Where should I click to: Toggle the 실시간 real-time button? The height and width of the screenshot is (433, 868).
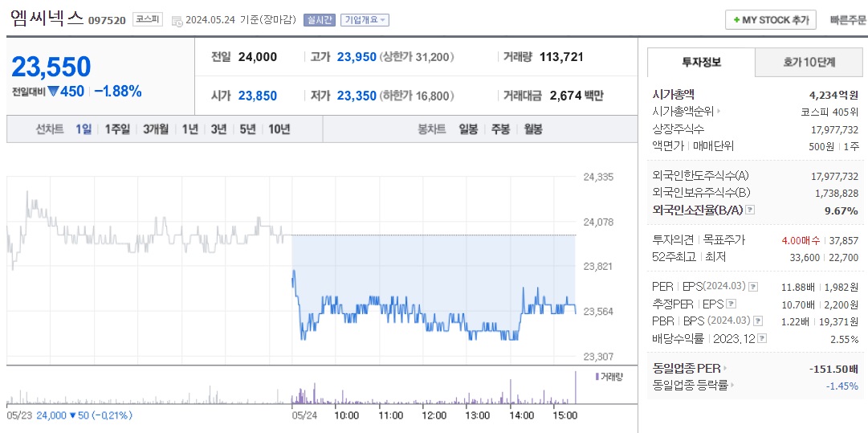320,20
